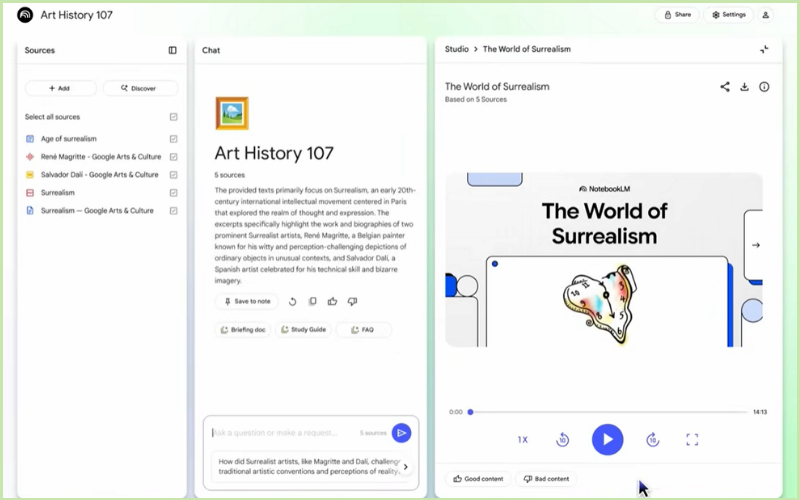The height and width of the screenshot is (500, 800).
Task: Click the playback timeline track
Action: pos(609,412)
